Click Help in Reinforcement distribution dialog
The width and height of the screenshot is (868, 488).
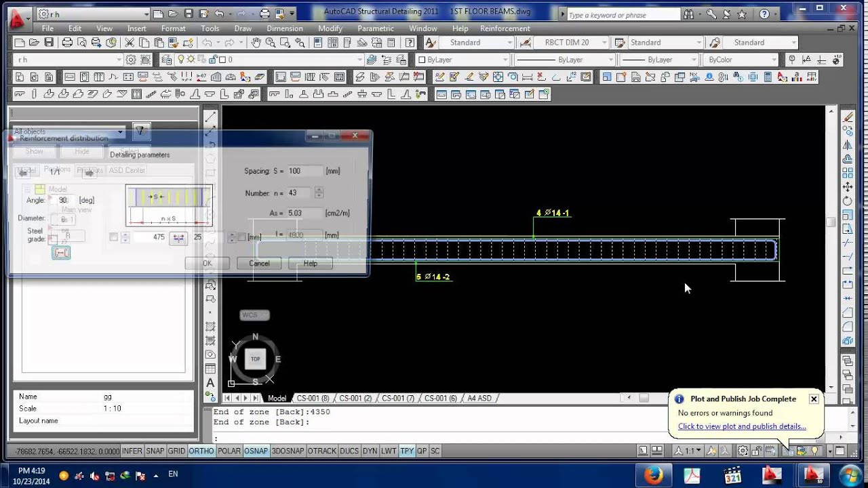pyautogui.click(x=311, y=263)
